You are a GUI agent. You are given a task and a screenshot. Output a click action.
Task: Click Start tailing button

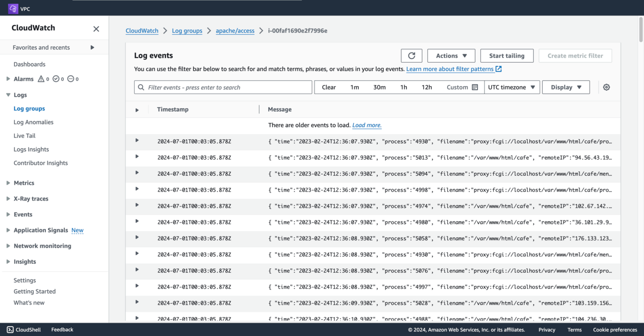[507, 56]
